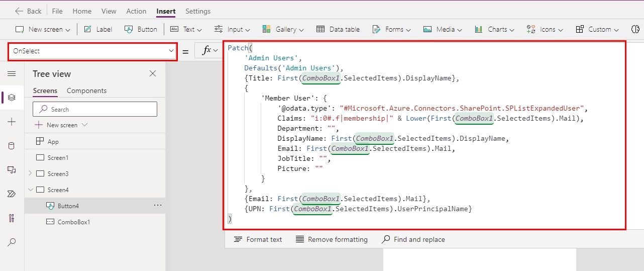
Task: Insert a Button control
Action: pos(141,29)
